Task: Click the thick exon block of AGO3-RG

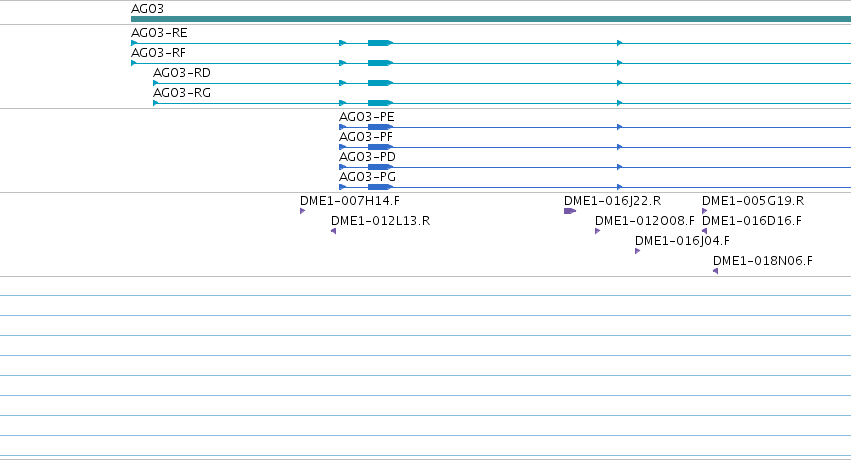Action: point(380,103)
